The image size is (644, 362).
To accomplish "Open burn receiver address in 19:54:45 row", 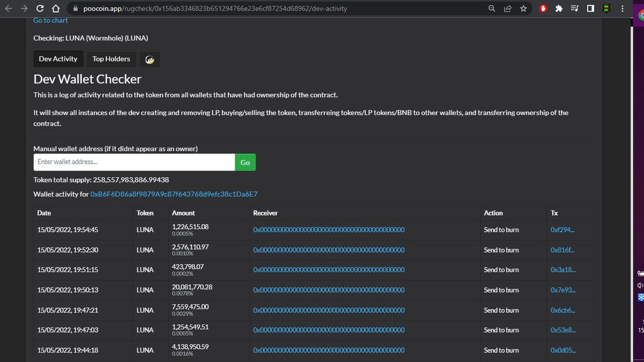I will 329,230.
